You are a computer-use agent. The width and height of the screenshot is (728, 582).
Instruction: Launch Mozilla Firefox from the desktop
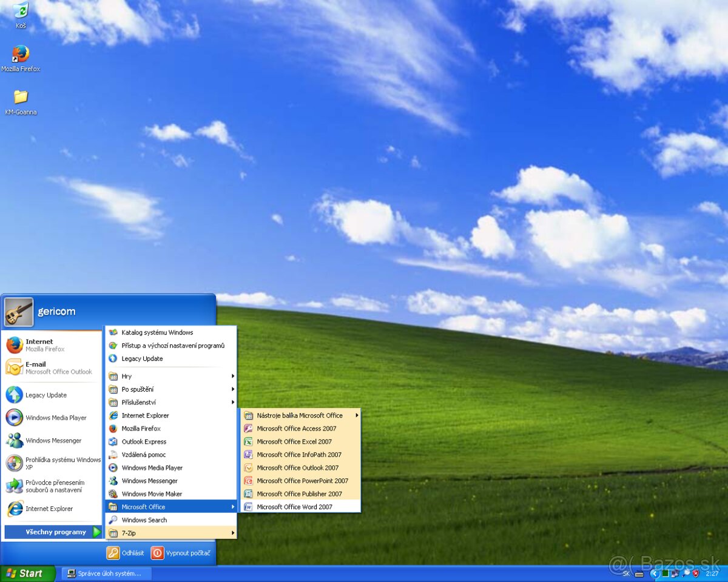[21, 53]
